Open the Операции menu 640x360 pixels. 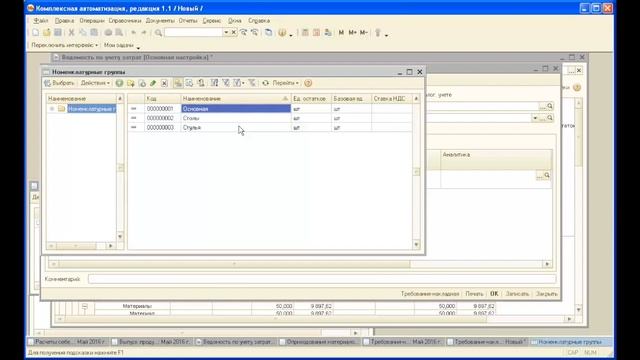pyautogui.click(x=91, y=20)
